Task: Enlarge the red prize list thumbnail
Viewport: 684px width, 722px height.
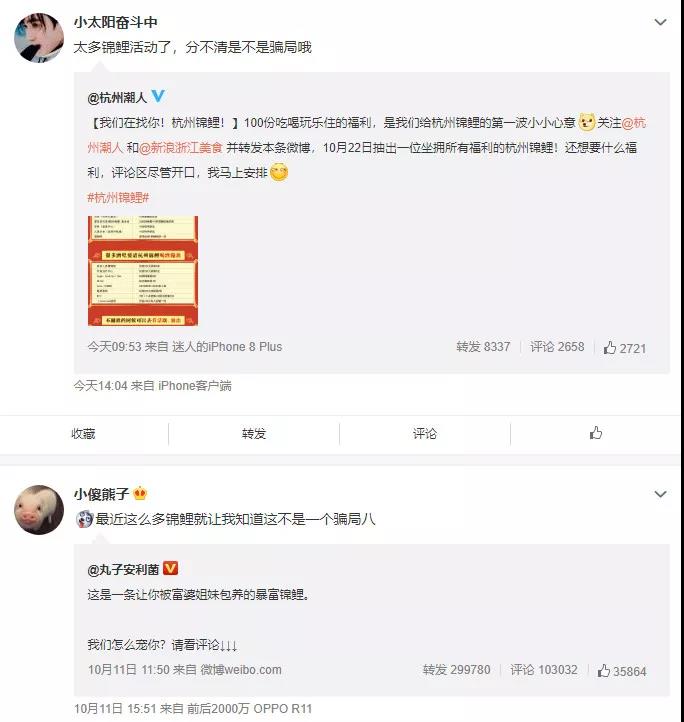Action: click(143, 271)
